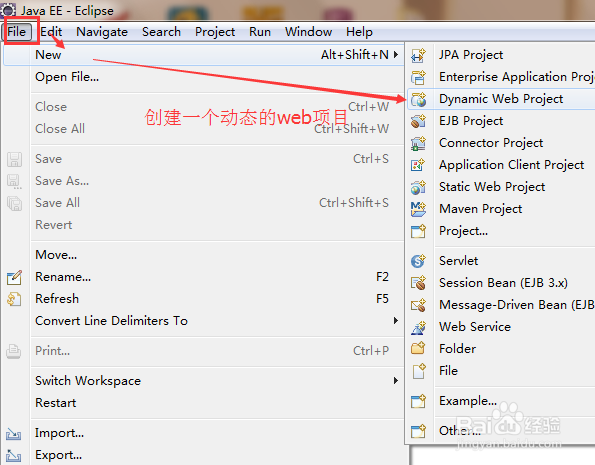The image size is (595, 465).
Task: Click the Dynamic Web Project globe icon
Action: click(x=418, y=99)
